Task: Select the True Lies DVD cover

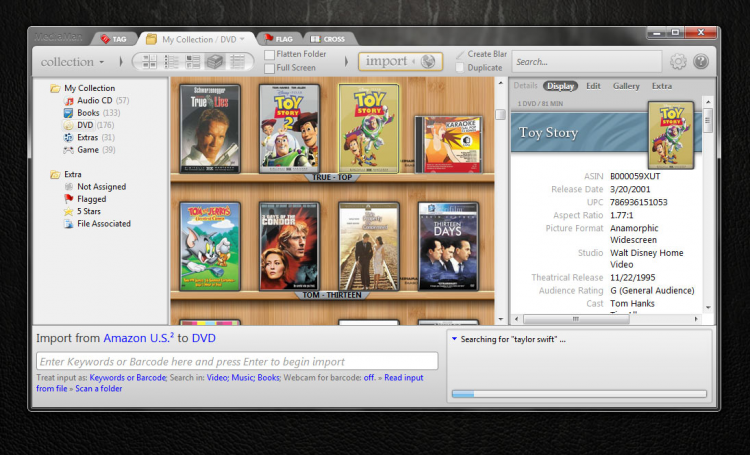Action: click(x=210, y=129)
